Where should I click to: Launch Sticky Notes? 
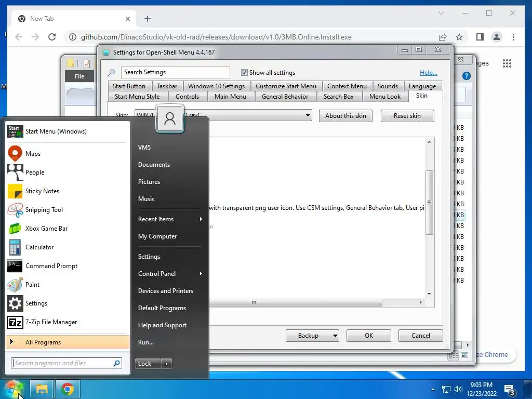coord(68,191)
